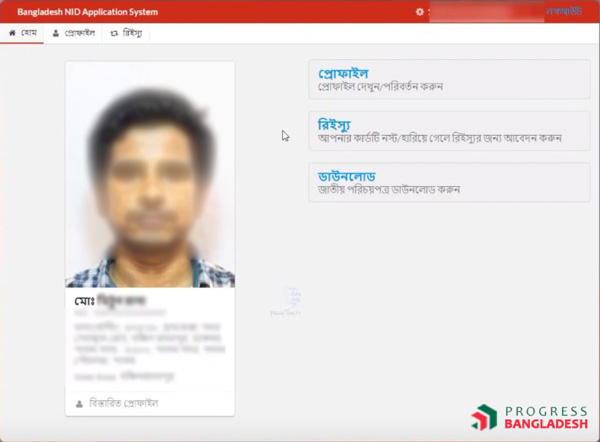Click the Progress Bangladesh logo
The height and width of the screenshot is (442, 600).
[x=530, y=418]
